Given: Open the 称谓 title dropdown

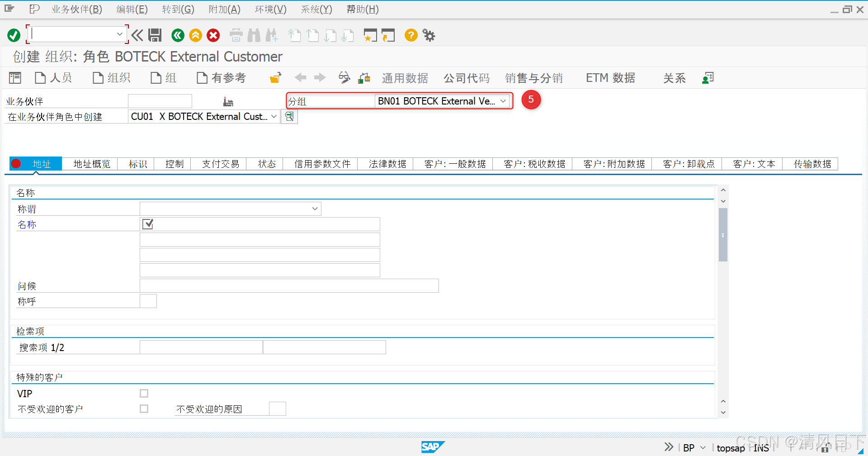Looking at the screenshot, I should click(x=315, y=209).
